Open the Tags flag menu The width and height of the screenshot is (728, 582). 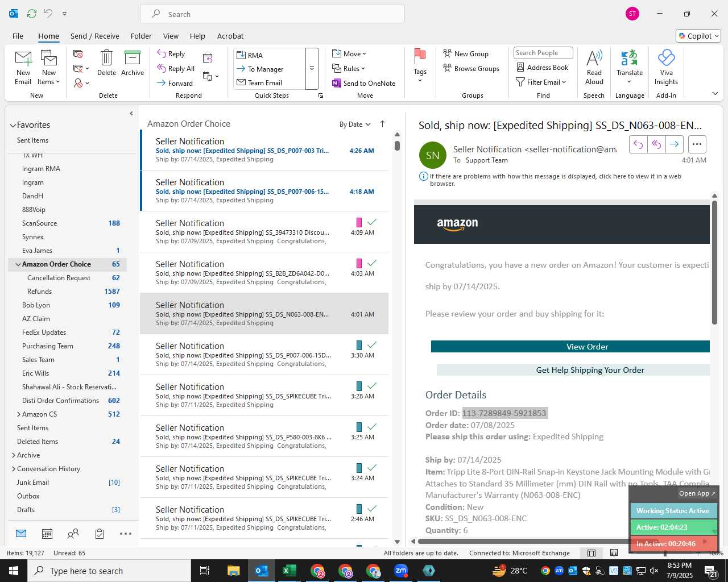[x=420, y=65]
